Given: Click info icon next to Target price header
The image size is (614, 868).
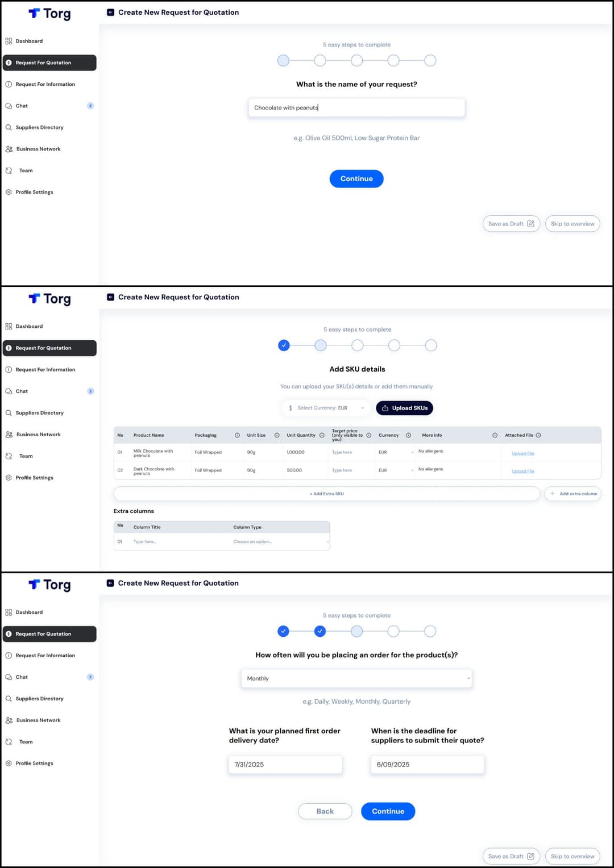Looking at the screenshot, I should coord(368,435).
